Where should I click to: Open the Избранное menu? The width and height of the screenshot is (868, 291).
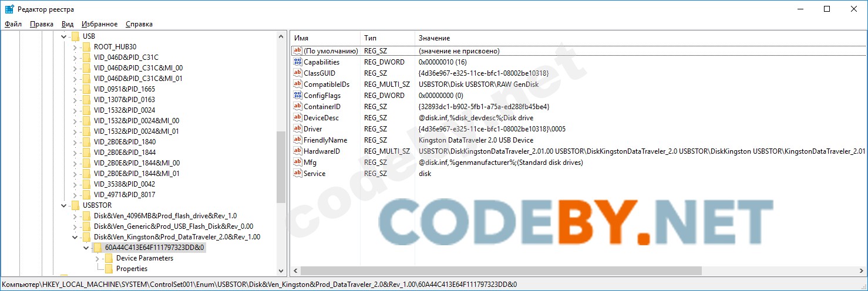(100, 24)
